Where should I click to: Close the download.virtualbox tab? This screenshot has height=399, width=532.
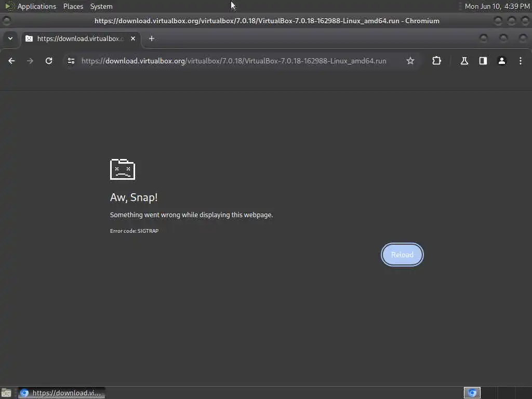click(133, 38)
